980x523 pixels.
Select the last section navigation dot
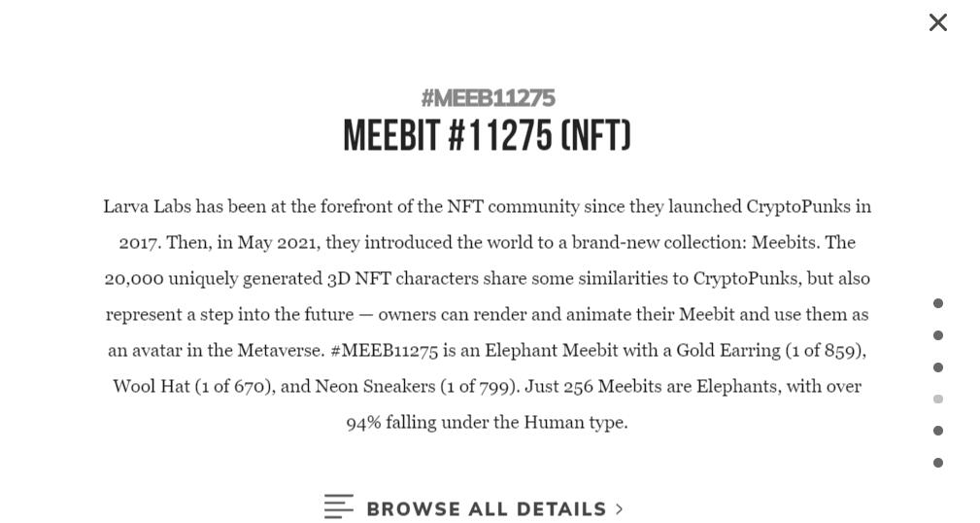pos(938,463)
